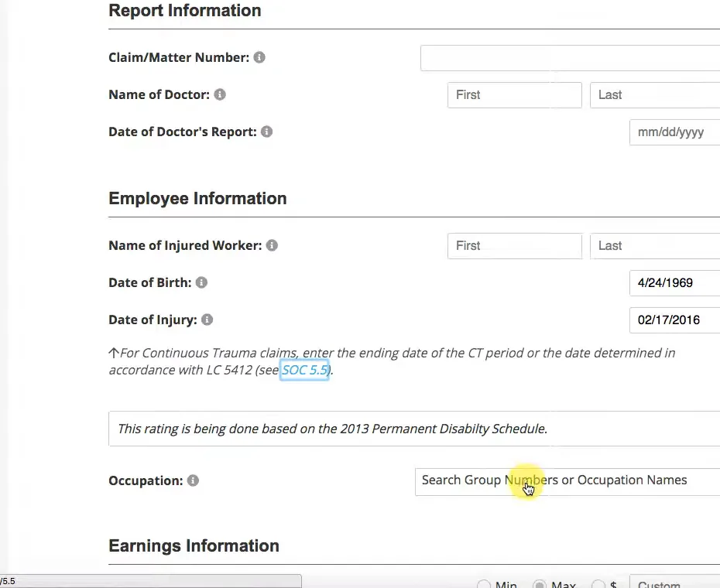Viewport: 720px width, 588px height.
Task: Click the Employee Information heading
Action: (x=197, y=198)
